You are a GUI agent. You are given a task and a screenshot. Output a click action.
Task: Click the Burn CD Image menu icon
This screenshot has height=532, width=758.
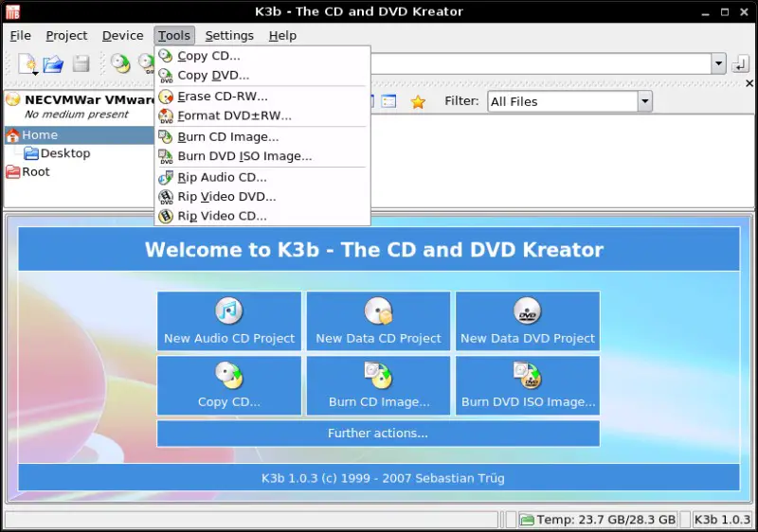166,137
